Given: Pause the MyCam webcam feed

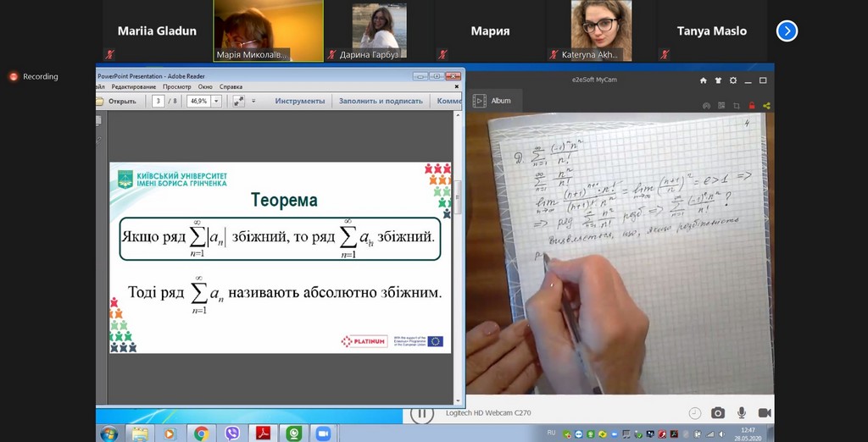Looking at the screenshot, I should (421, 414).
